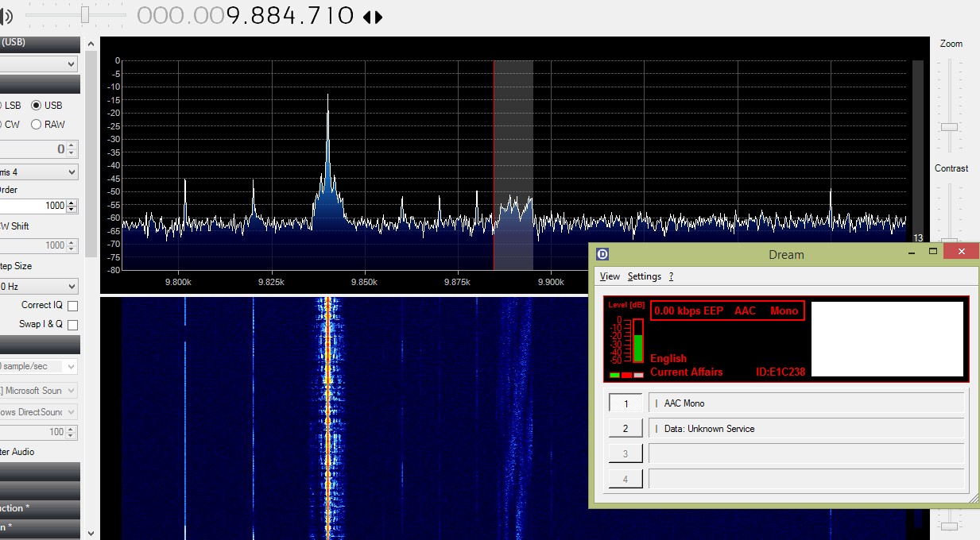980x540 pixels.
Task: Click the left panel scrollbar down arrow
Action: pos(91,533)
